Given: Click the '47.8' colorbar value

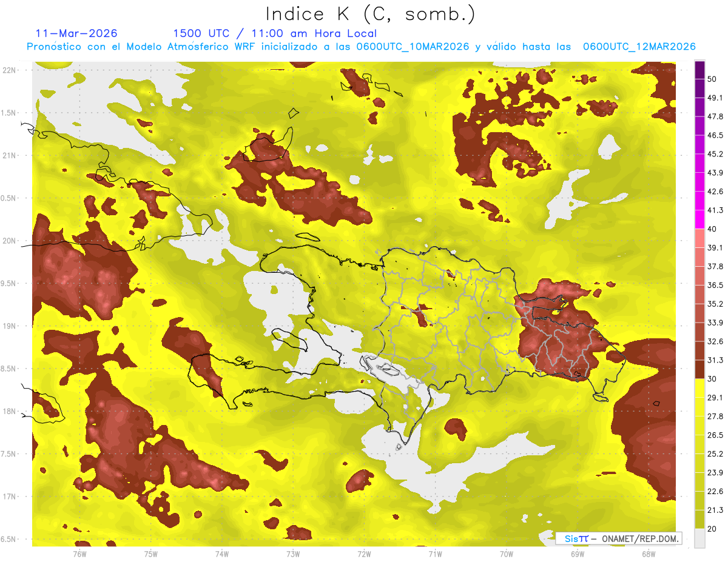Looking at the screenshot, I should 715,116.
